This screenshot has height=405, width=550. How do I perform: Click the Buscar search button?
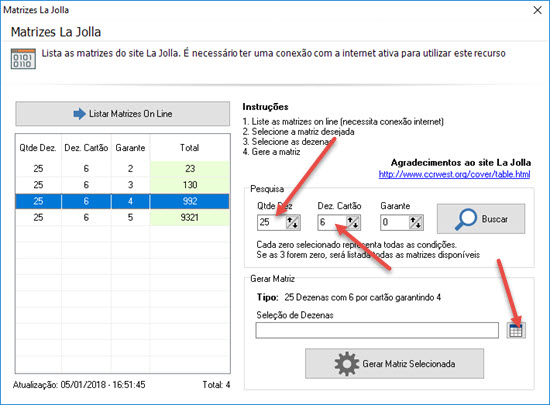481,219
